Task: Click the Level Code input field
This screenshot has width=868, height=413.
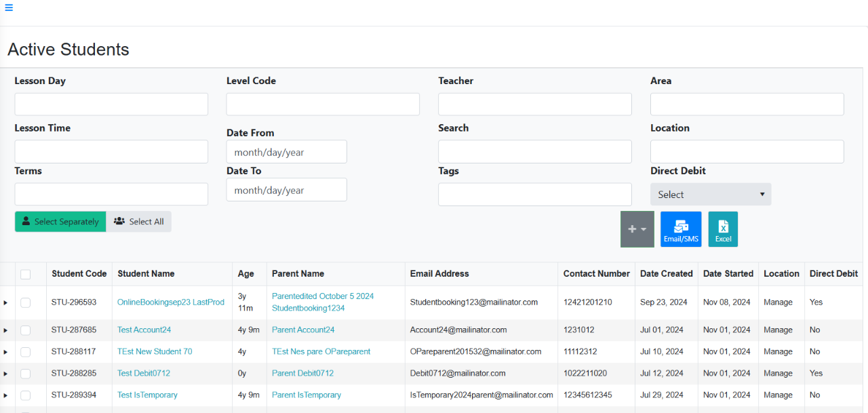Action: pos(323,104)
